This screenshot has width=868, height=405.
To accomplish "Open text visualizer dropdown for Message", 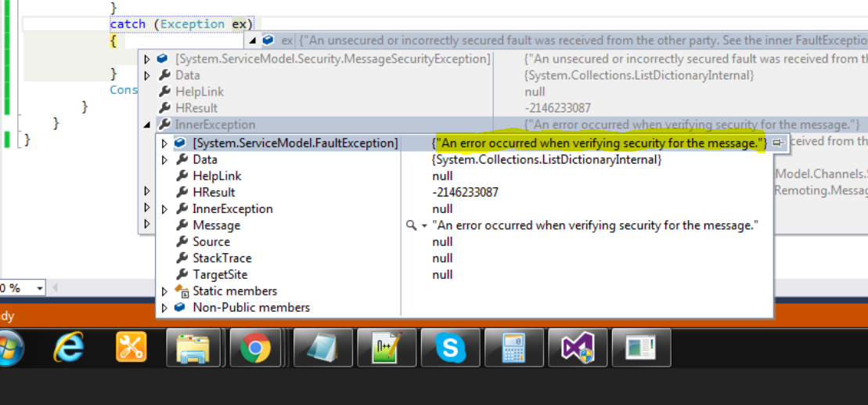I will [424, 226].
